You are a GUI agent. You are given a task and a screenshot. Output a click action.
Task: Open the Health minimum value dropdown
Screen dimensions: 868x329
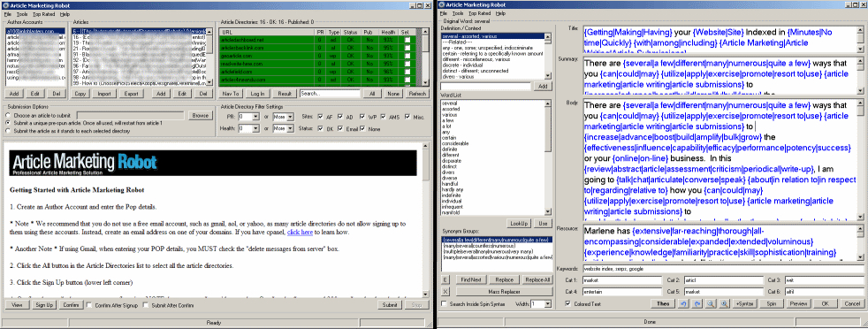(x=255, y=128)
